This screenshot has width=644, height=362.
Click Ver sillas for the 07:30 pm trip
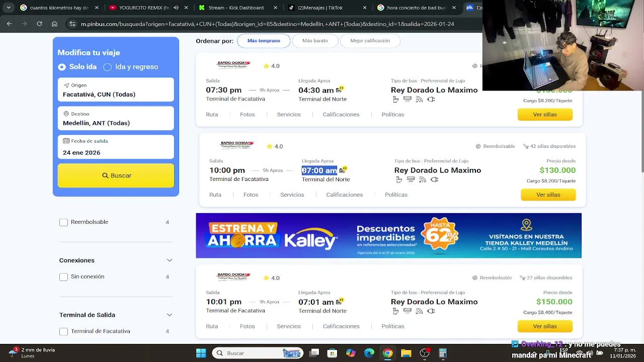coord(545,115)
